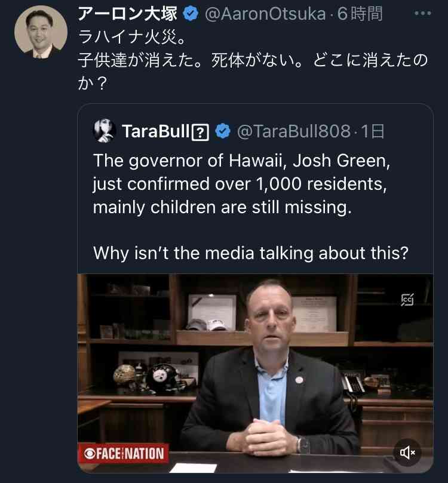The width and height of the screenshot is (448, 483).
Task: Click the TaraBull display name
Action: pyautogui.click(x=155, y=131)
